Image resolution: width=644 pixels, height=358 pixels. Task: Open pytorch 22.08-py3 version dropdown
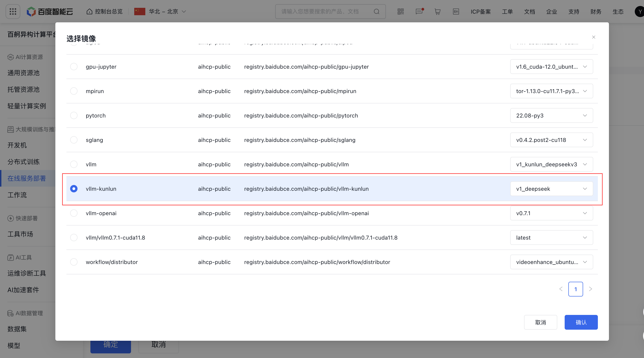coord(552,115)
